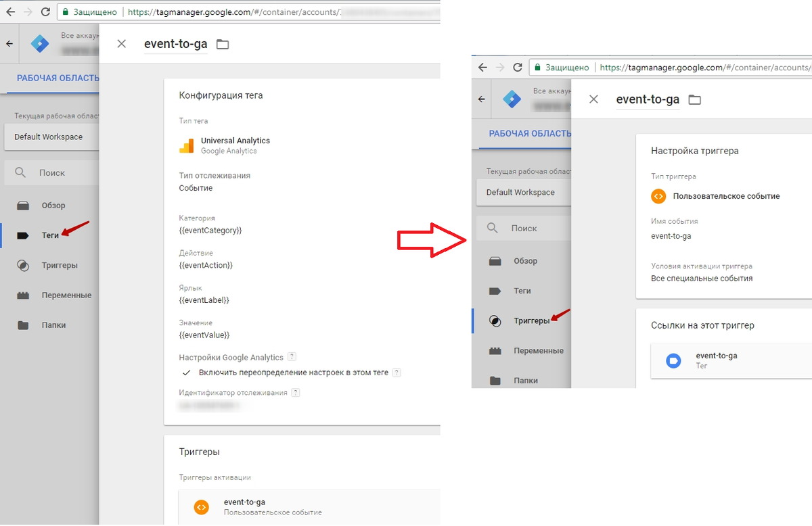Open help icon beside Включить переопределение настроек
This screenshot has height=526, width=812.
coord(397,373)
